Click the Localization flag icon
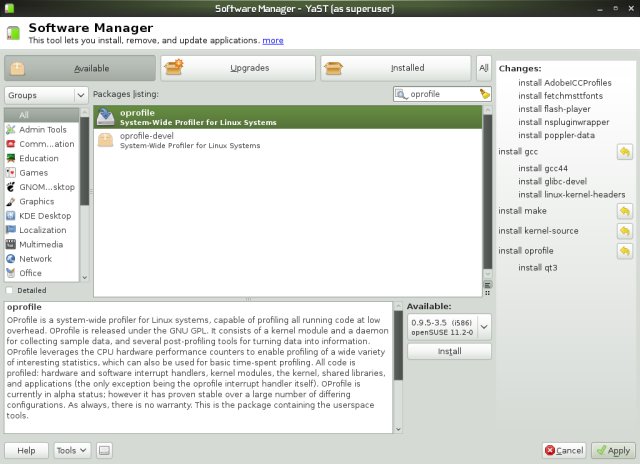640x464 pixels. pos(11,230)
